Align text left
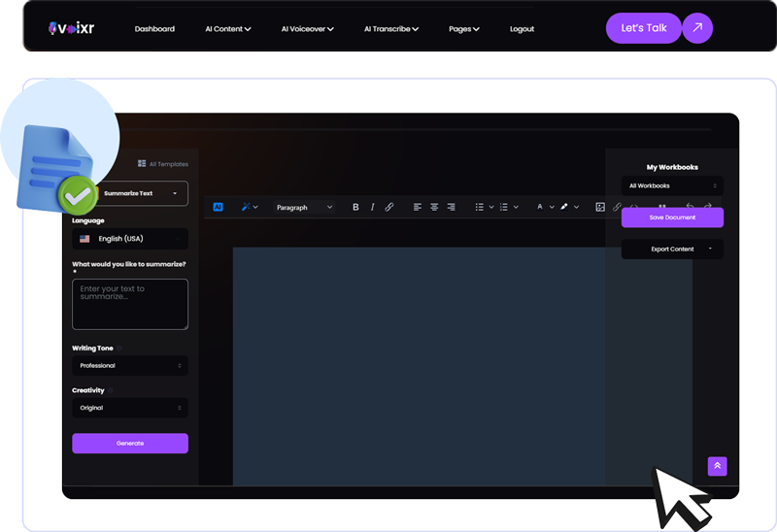Screen dimensions: 777x532 (x=418, y=207)
